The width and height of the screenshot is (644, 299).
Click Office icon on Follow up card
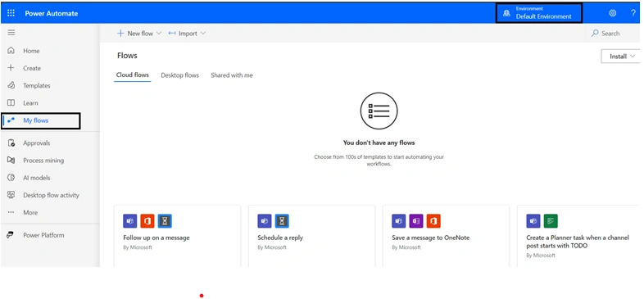(x=147, y=221)
